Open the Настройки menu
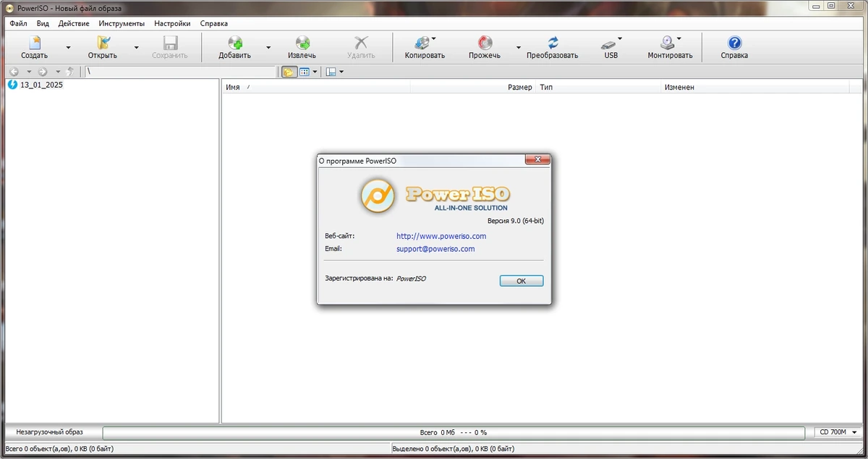The image size is (868, 459). [172, 23]
